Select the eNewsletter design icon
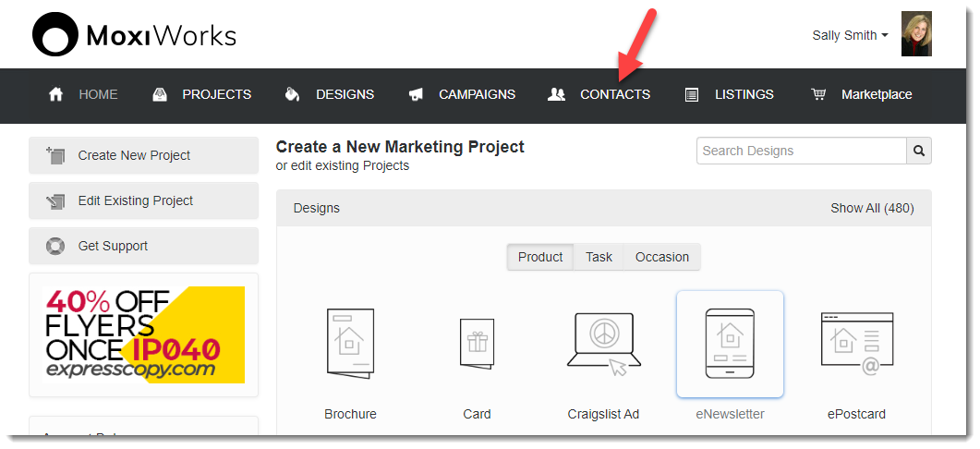 point(730,344)
